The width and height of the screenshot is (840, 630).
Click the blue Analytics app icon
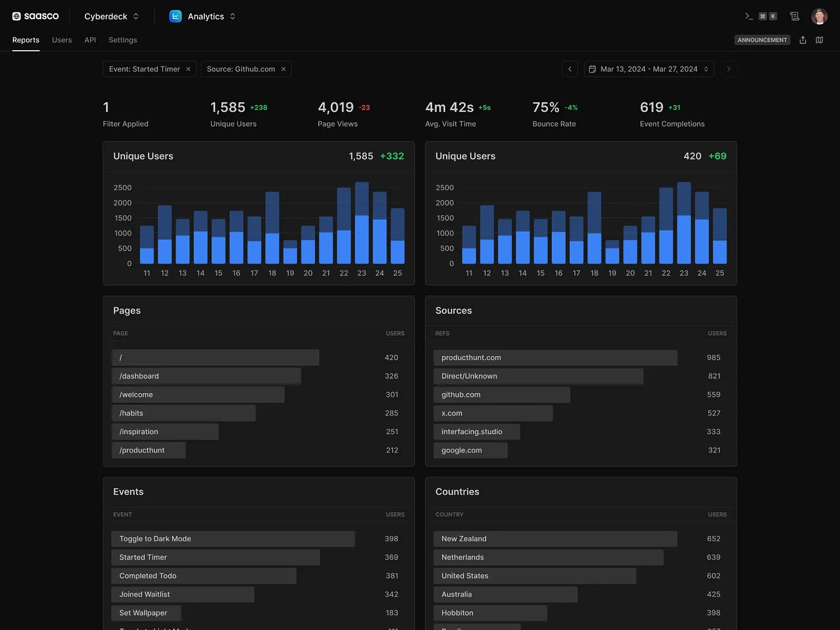(x=175, y=16)
